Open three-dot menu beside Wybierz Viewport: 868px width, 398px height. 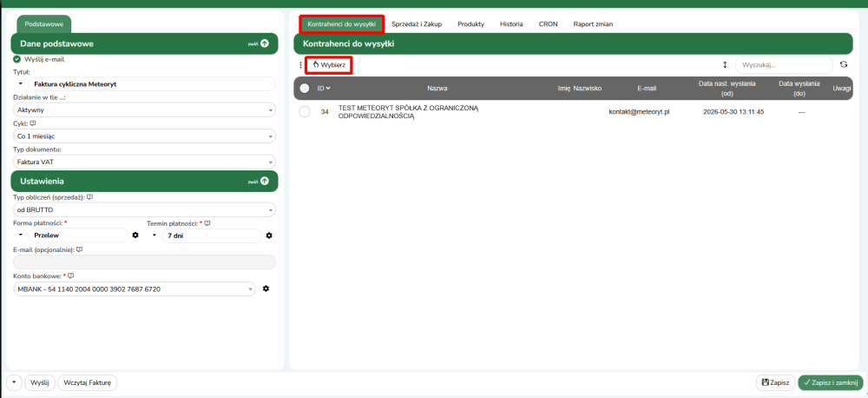pyautogui.click(x=301, y=65)
